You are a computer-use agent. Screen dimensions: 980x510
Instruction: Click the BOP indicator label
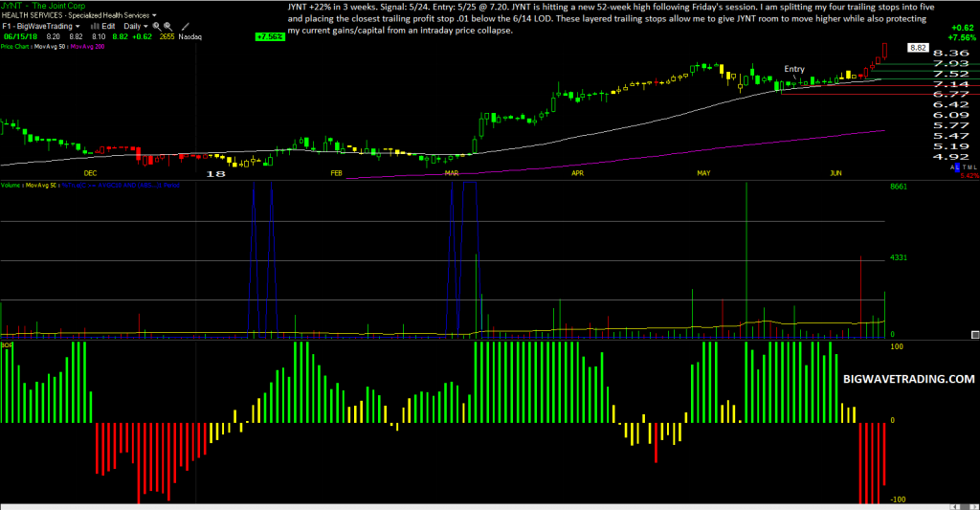(x=7, y=345)
